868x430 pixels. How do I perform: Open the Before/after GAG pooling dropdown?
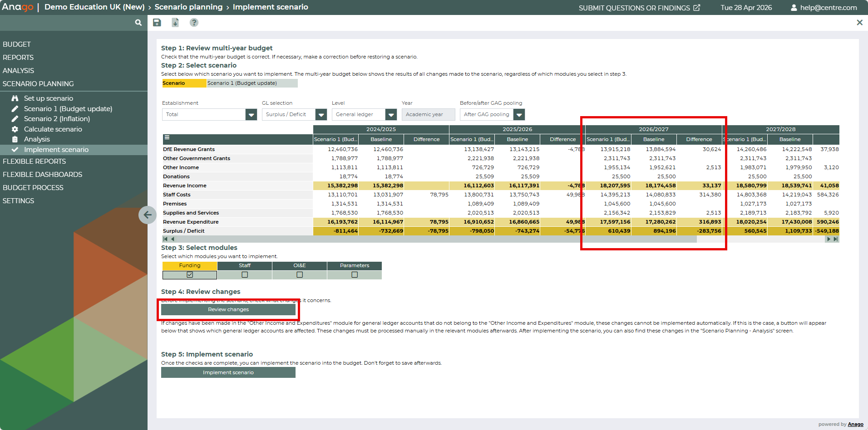point(519,115)
